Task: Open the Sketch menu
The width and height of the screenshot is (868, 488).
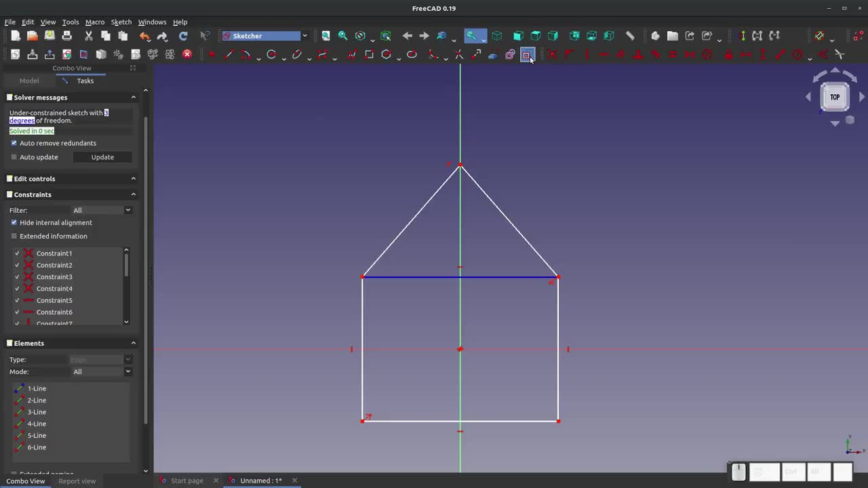Action: (x=121, y=22)
